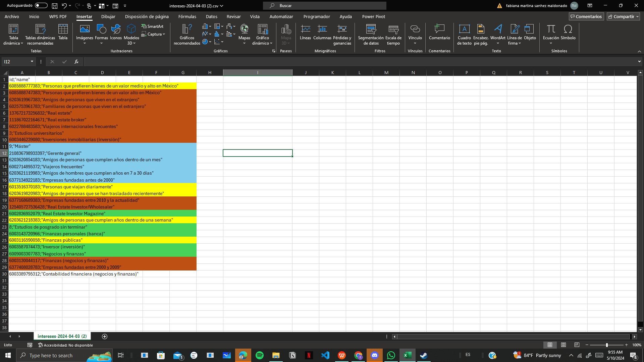Screen dimensions: 644x362
Task: Open the Imágenes insert menu
Action: point(85,34)
